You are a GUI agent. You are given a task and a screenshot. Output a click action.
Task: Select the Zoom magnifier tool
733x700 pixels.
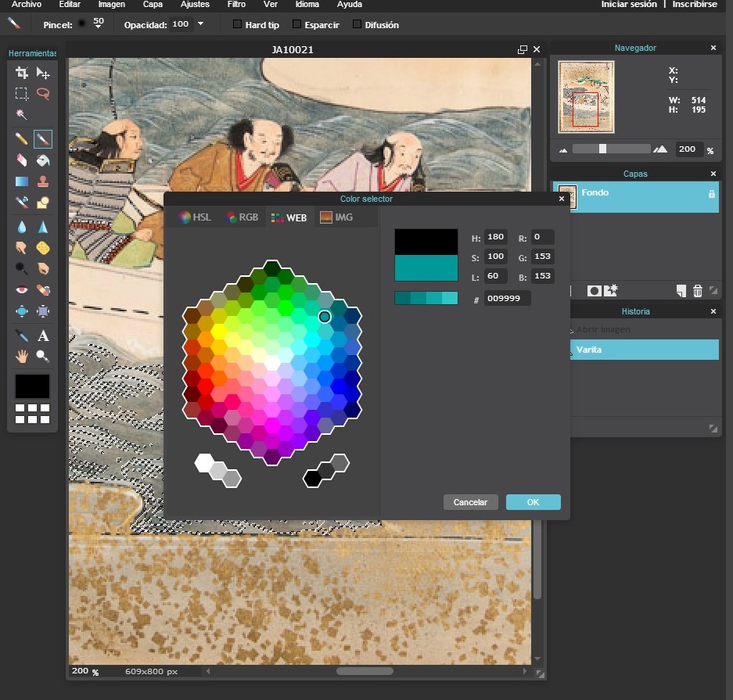tap(43, 357)
